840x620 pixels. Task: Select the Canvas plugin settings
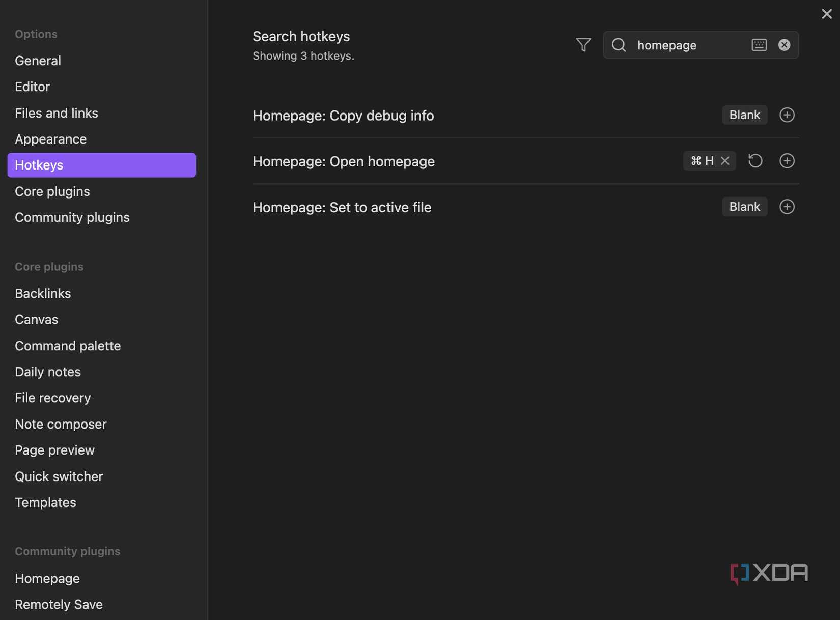pyautogui.click(x=36, y=319)
